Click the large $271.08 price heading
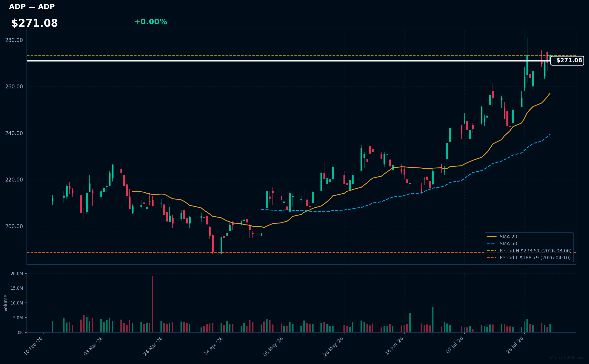Screen dimensions: 589x364 click(x=34, y=23)
